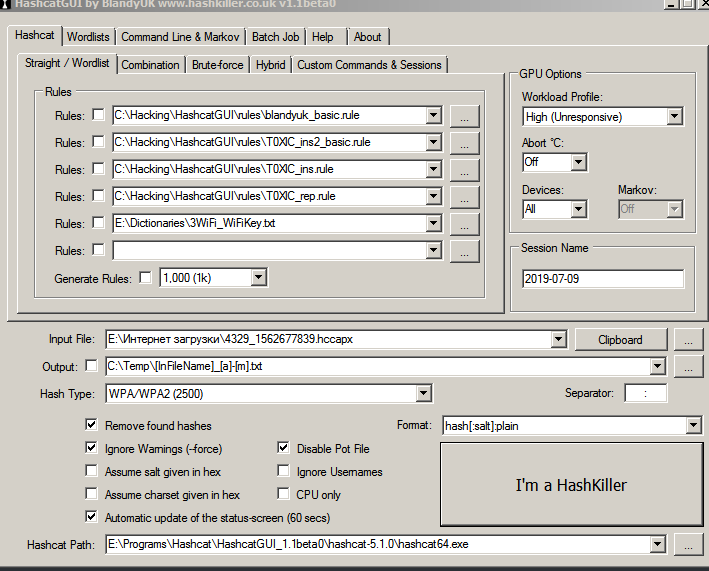Viewport: 709px width, 571px height.
Task: Open the Workload Profile dropdown
Action: click(x=673, y=117)
